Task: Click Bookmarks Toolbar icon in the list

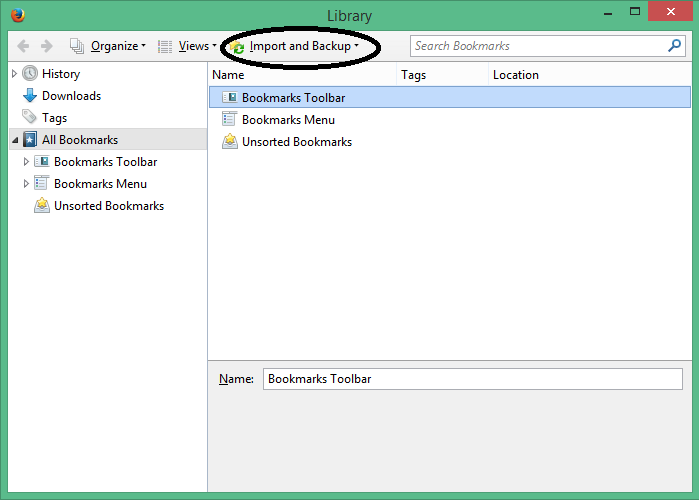Action: pyautogui.click(x=230, y=97)
